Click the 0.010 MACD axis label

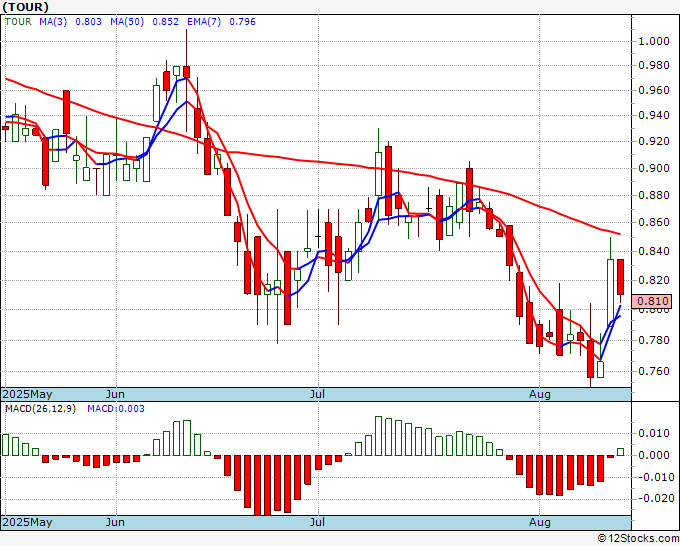pos(654,433)
